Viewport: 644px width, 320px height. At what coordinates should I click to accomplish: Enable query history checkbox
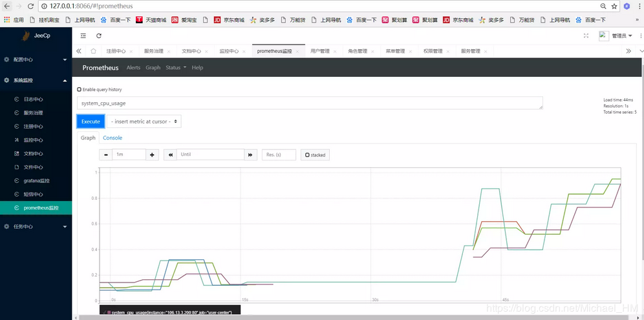click(x=80, y=89)
